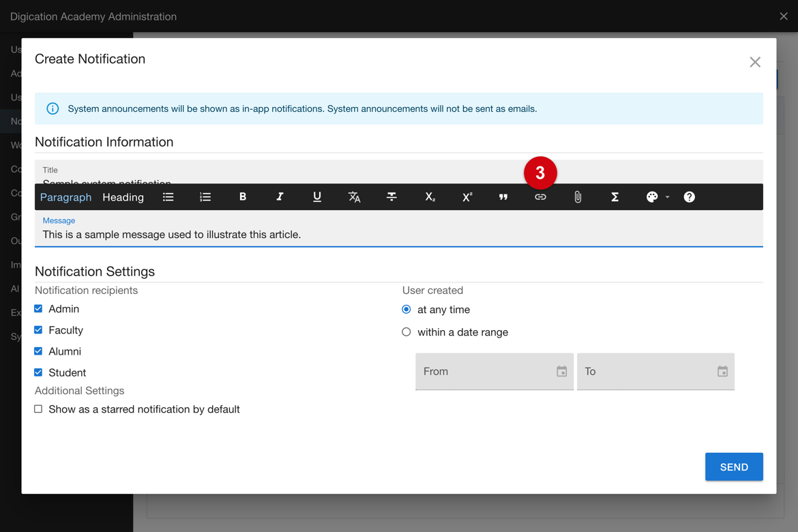Apply Heading style in editor toolbar

123,197
